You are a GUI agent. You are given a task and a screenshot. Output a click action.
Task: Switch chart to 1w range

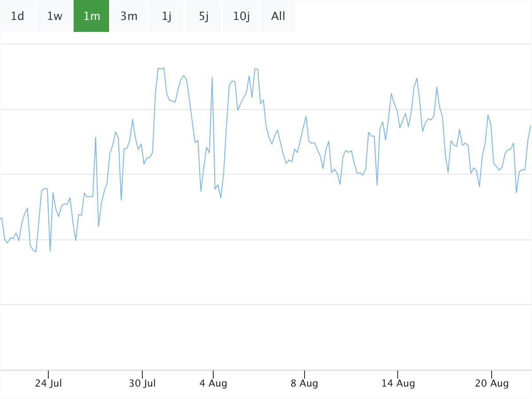click(55, 16)
